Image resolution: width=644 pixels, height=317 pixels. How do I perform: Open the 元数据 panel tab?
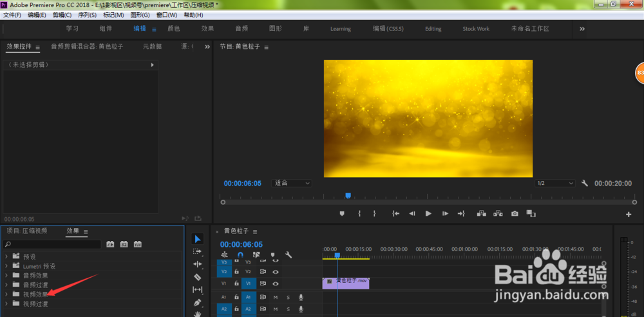click(x=153, y=46)
